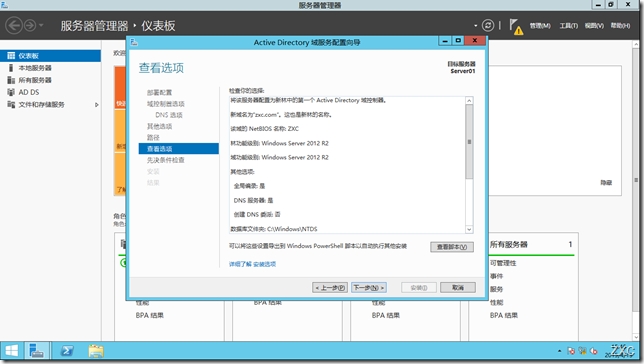Click the back arrow in Server Manager header
The image size is (644, 364).
(14, 25)
